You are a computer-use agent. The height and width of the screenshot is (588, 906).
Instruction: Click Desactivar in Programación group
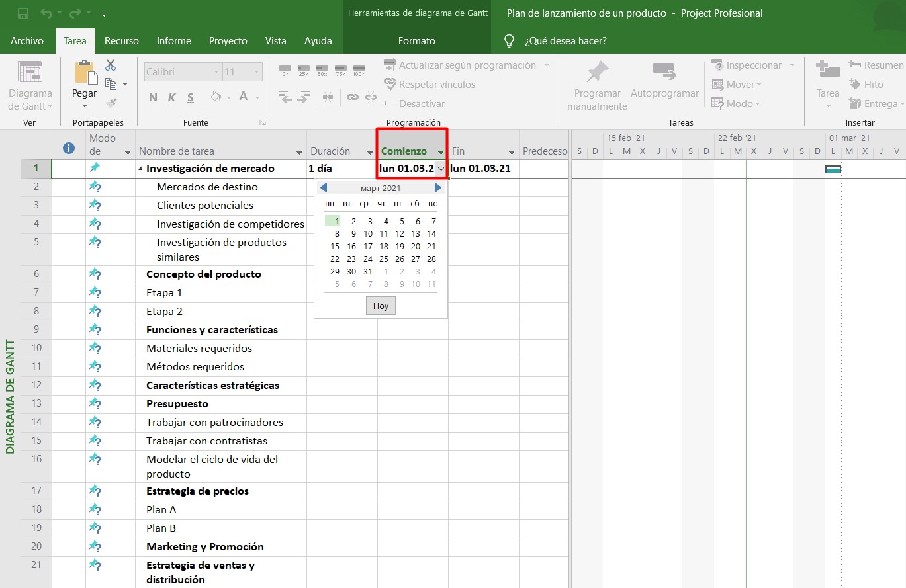point(414,104)
